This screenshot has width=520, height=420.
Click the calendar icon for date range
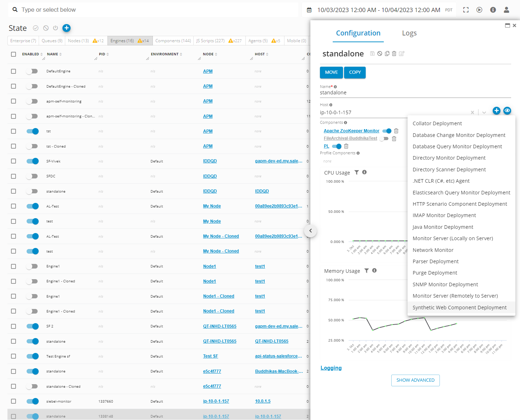[309, 10]
